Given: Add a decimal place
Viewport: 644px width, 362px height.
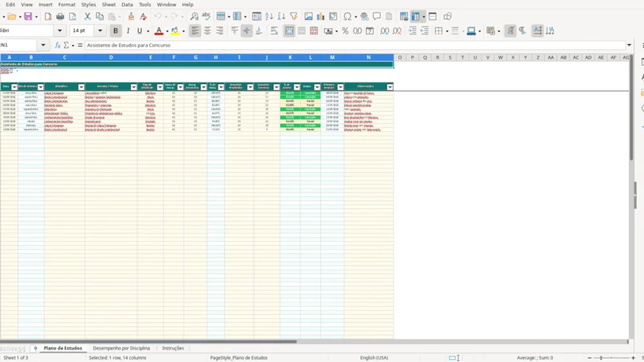Looking at the screenshot, I should pos(384,31).
